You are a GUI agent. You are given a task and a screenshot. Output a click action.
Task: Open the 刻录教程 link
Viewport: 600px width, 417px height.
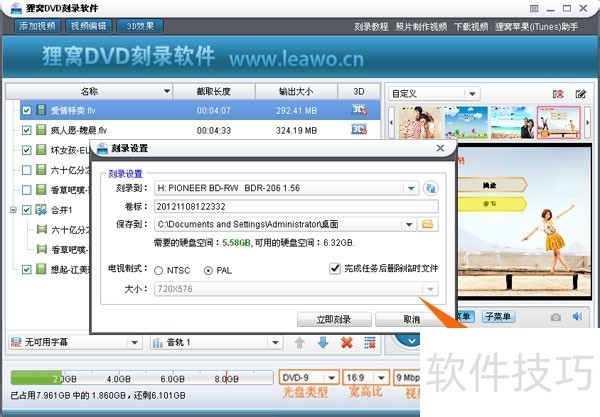pos(371,27)
